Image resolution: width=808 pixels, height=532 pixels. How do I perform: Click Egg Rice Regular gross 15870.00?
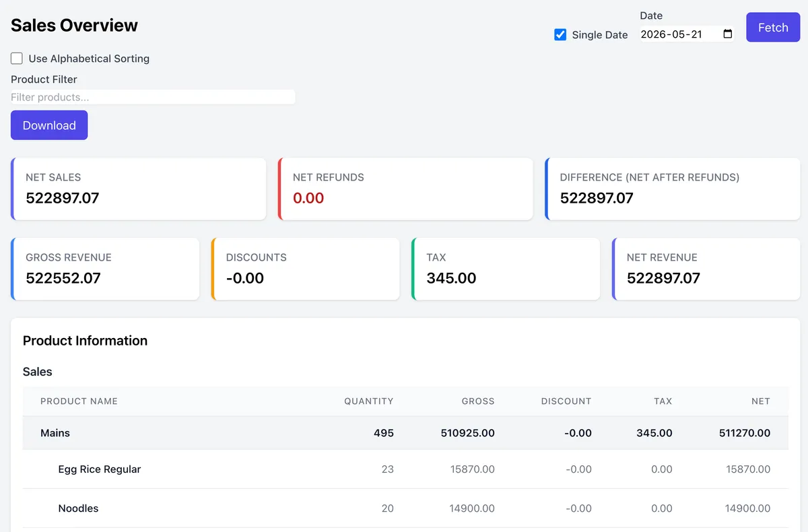click(473, 469)
